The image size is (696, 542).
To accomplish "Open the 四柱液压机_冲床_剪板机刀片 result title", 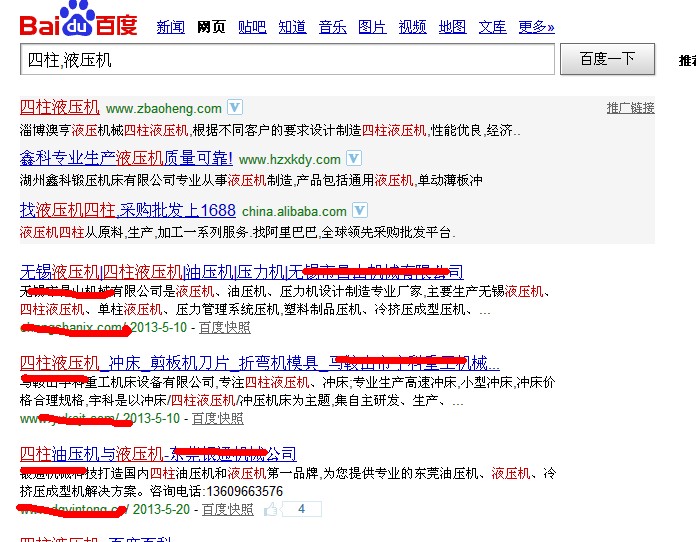I will coord(260,363).
